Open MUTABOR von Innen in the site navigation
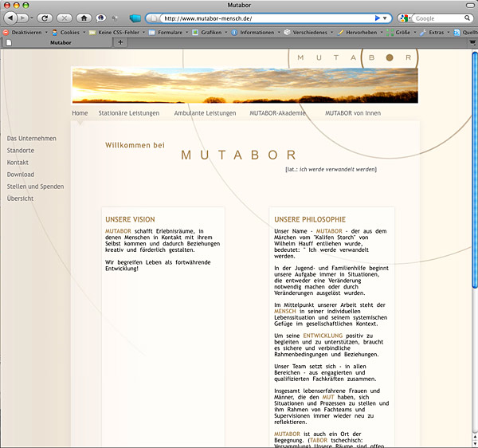 click(x=353, y=113)
